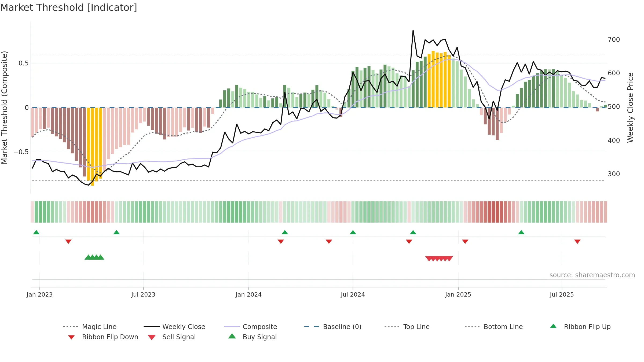The image size is (644, 362).
Task: Click the Jul 2025 x-axis label
Action: pos(562,295)
